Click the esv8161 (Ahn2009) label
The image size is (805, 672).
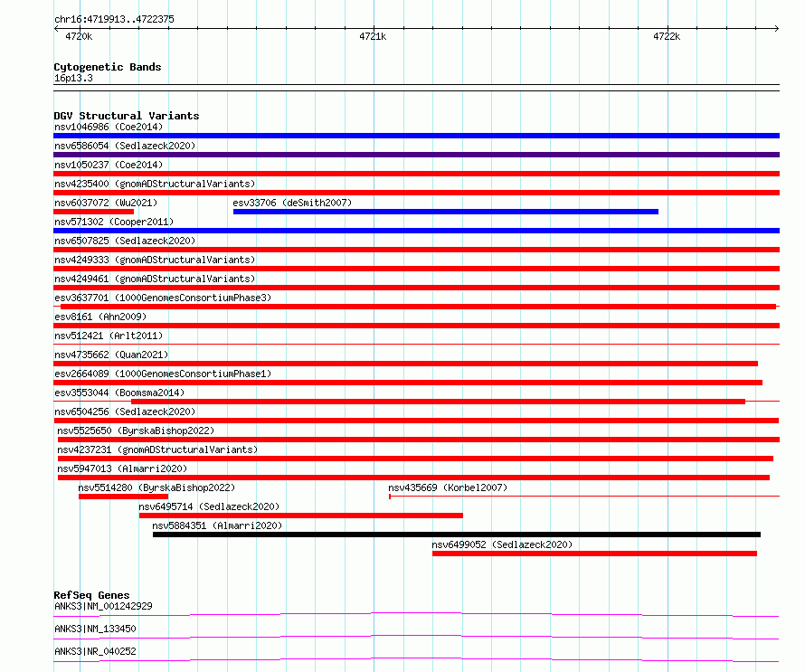click(x=100, y=317)
